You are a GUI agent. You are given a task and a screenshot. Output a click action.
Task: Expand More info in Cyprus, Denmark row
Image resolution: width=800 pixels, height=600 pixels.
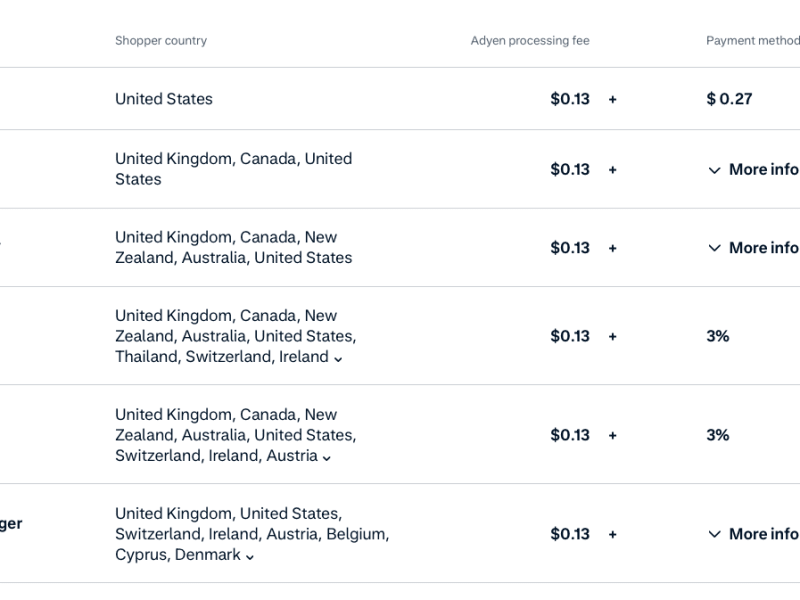(754, 534)
